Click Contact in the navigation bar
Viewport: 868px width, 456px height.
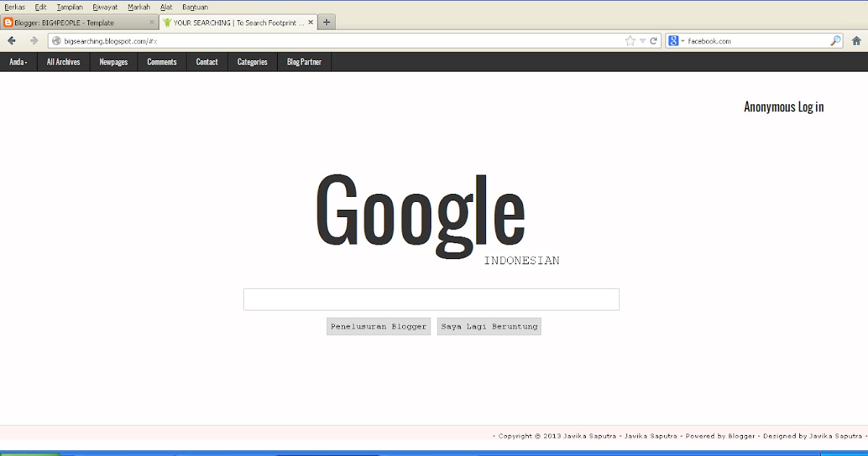click(x=207, y=62)
